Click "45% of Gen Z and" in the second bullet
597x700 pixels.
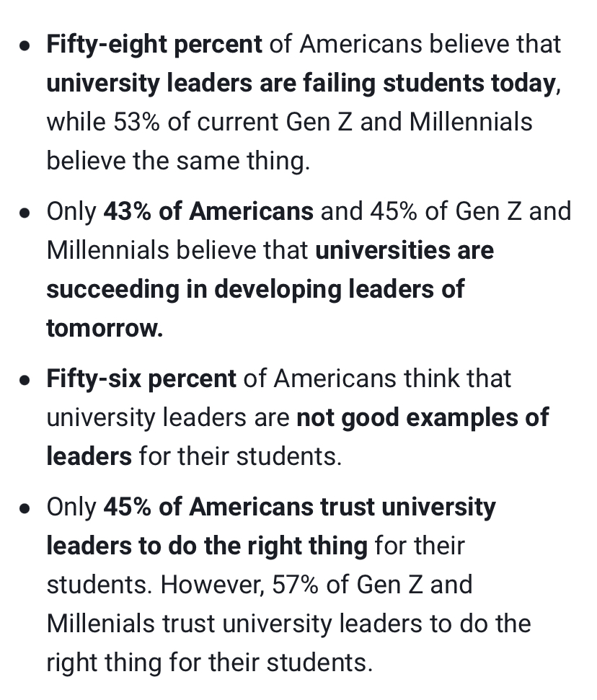click(470, 211)
